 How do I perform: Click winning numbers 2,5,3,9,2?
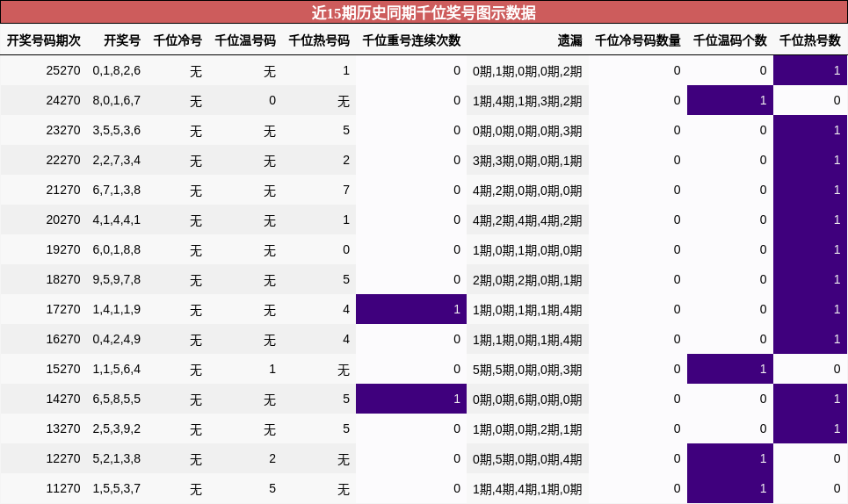point(116,428)
